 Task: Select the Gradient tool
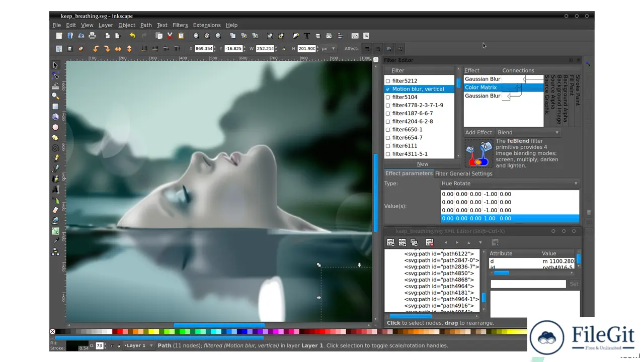[55, 231]
